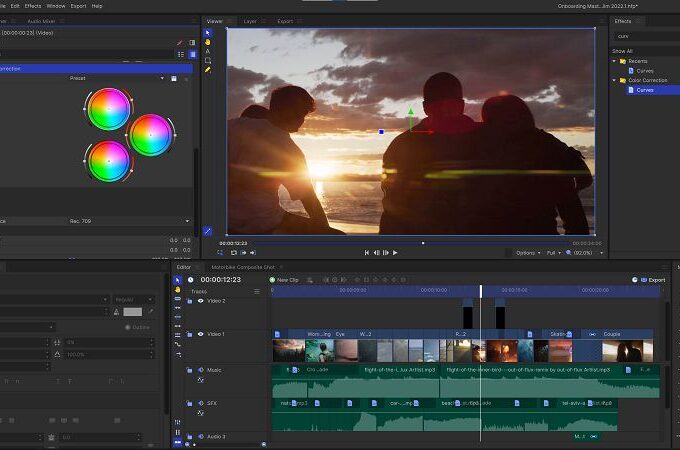This screenshot has width=680, height=450.
Task: Collapse the Recents folder in Effects
Action: coord(615,61)
